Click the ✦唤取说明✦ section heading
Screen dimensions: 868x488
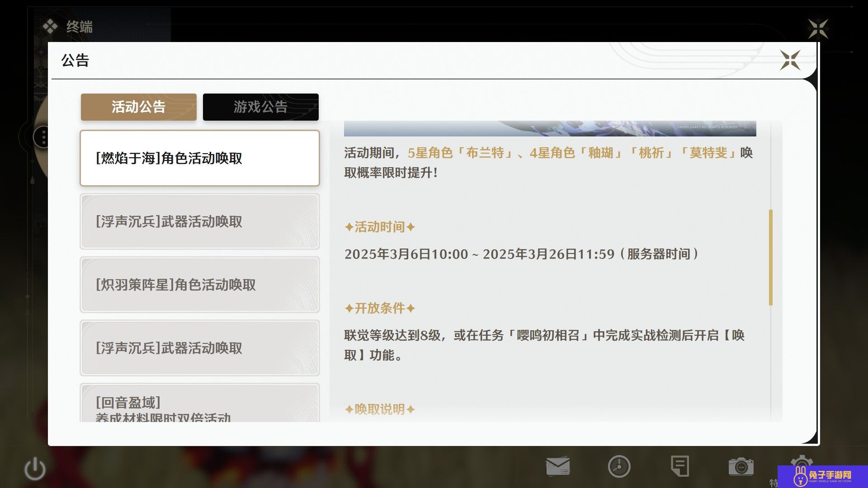click(380, 409)
